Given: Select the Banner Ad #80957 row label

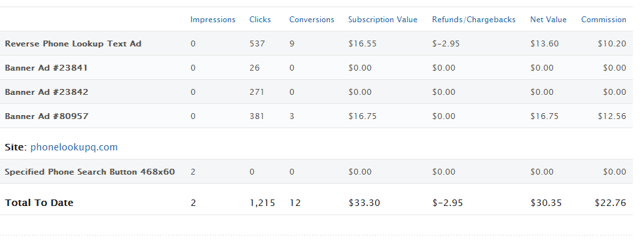Looking at the screenshot, I should coord(46,116).
